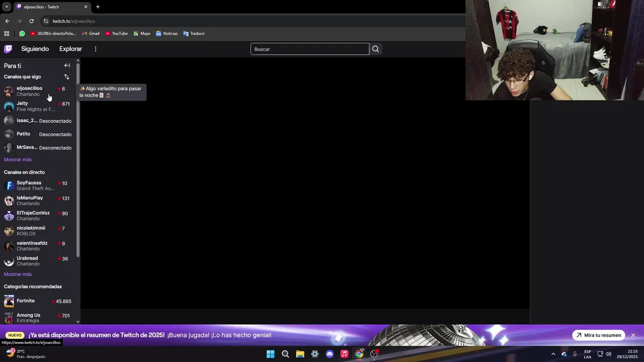Open the 30:39 En directo bookmark
Viewport: 644px width, 362px height.
(x=53, y=34)
